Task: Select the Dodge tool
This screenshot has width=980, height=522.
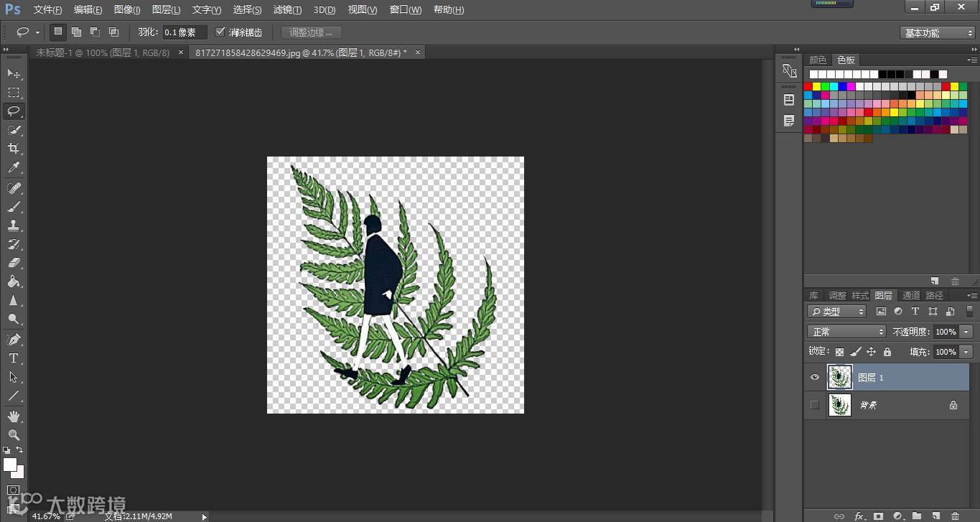Action: click(14, 319)
